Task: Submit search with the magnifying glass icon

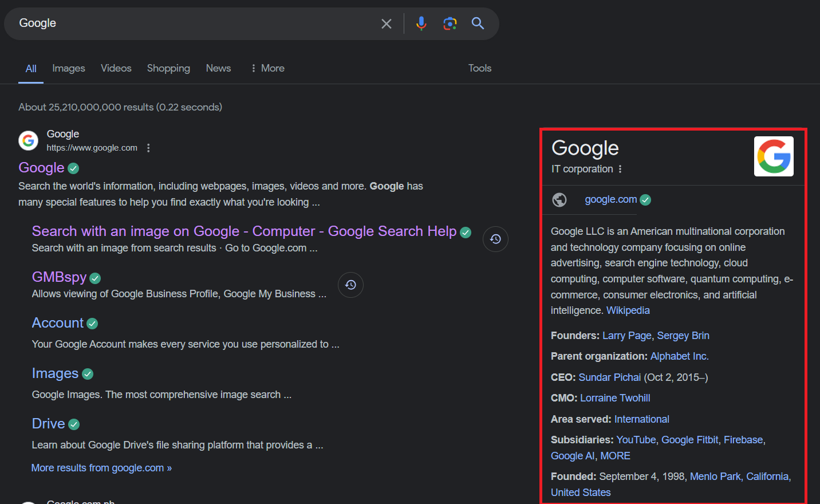Action: pyautogui.click(x=478, y=23)
